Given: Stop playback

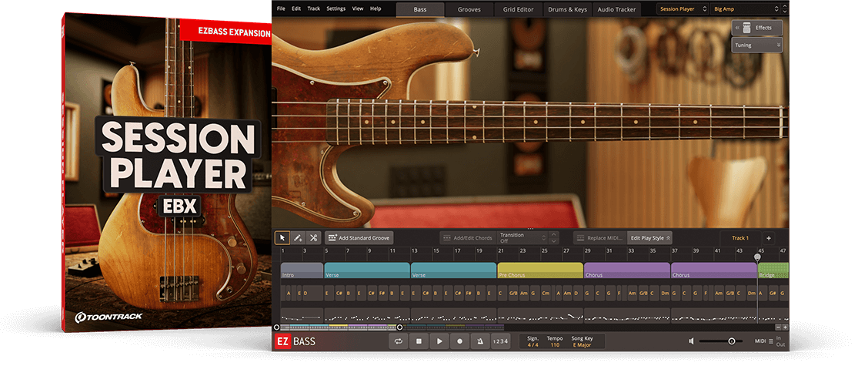Looking at the screenshot, I should point(419,341).
